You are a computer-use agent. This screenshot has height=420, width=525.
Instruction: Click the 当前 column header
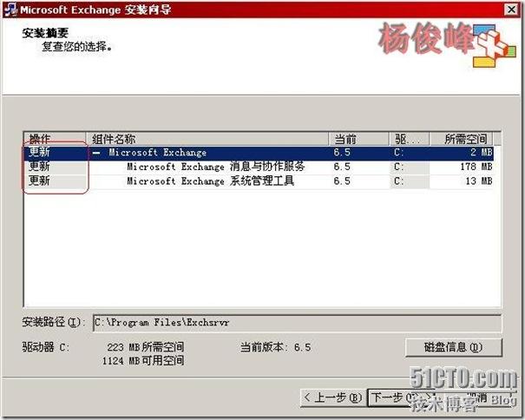[358, 139]
